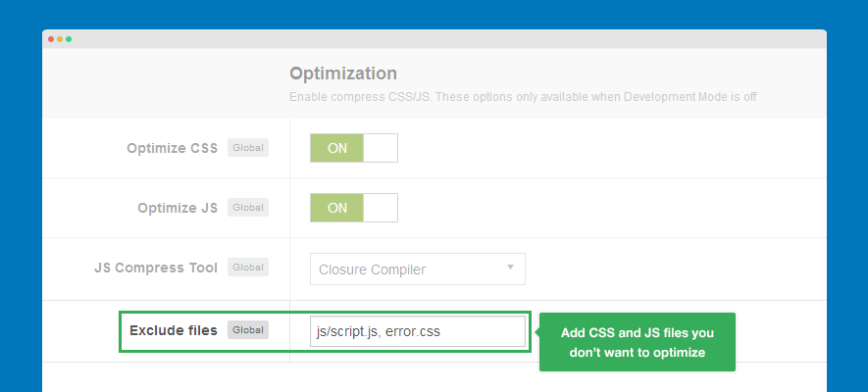
Task: Click Global badge beside Optimize CSS
Action: (248, 148)
